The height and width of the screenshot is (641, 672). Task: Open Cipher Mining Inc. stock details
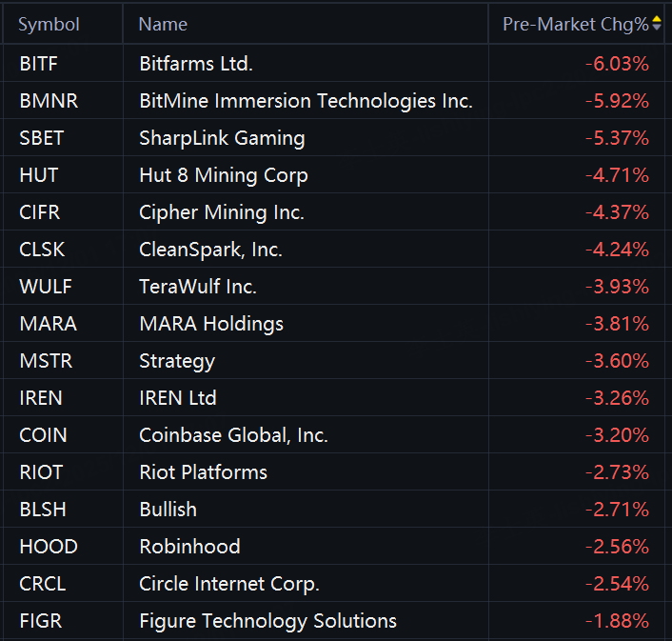click(x=222, y=212)
